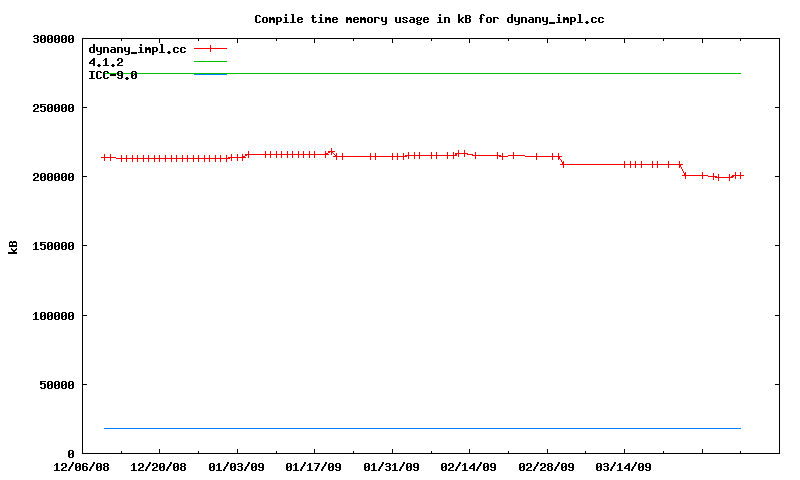Select the 01/03/09 x-axis date label

(x=237, y=467)
